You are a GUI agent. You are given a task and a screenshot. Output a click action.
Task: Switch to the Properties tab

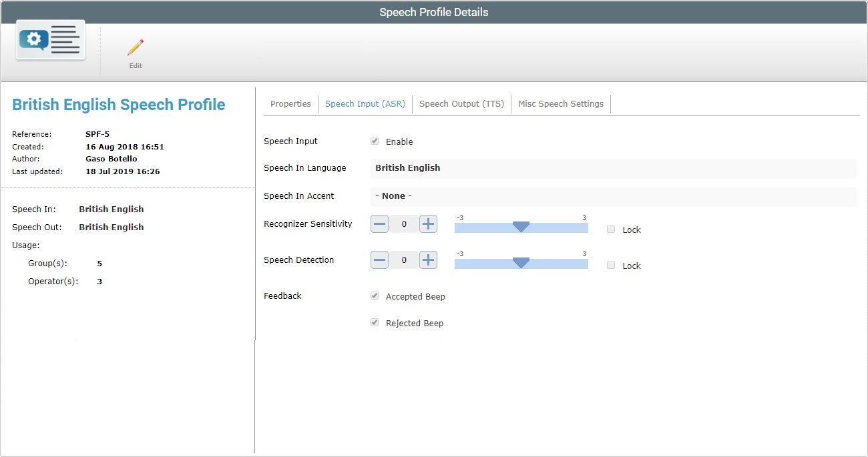(x=290, y=103)
